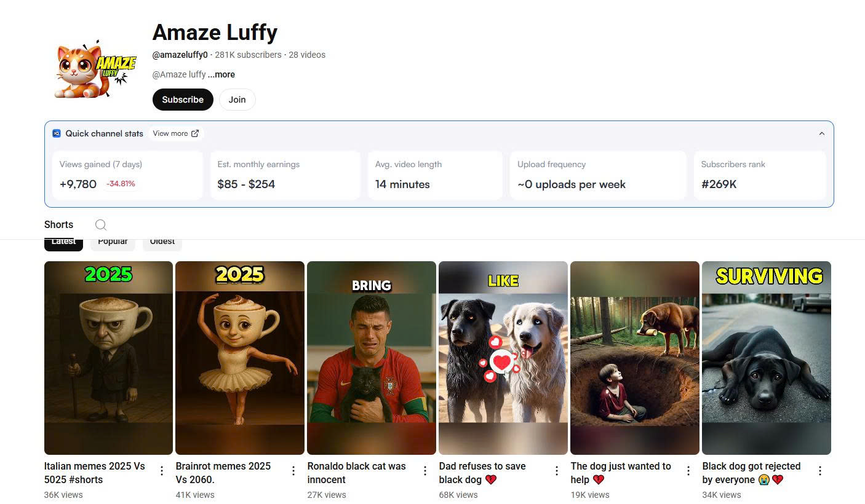Open options menu for Italian memes video
This screenshot has height=504, width=865.
(162, 471)
